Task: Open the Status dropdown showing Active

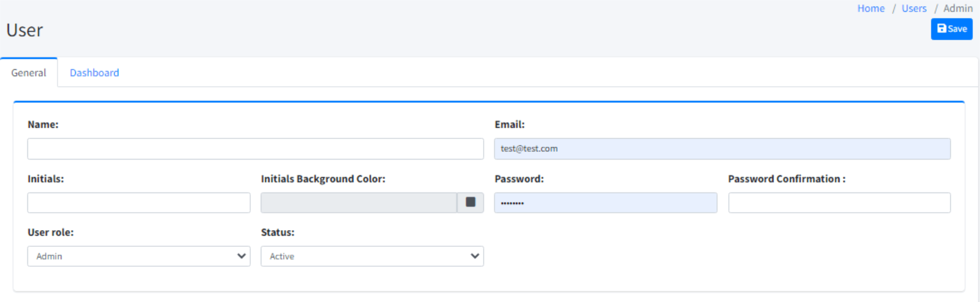Action: coord(372,256)
